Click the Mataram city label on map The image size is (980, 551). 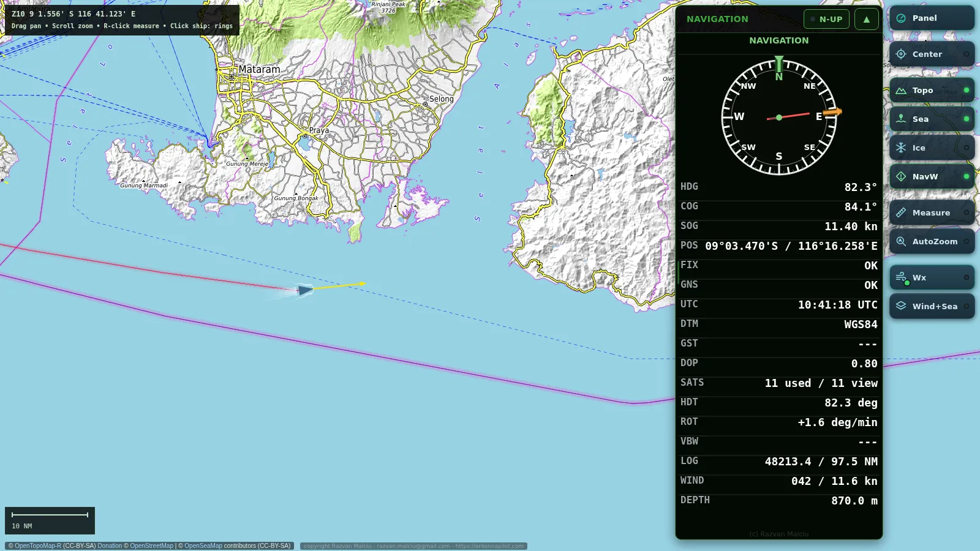[259, 69]
